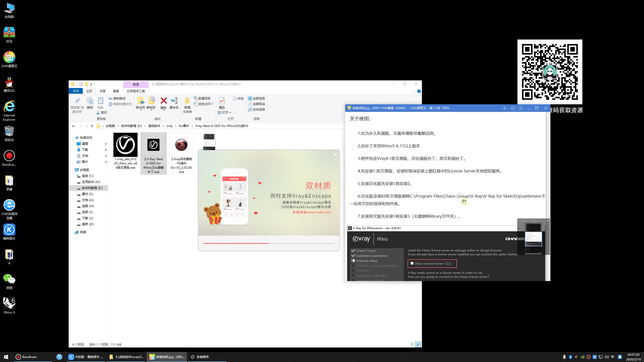Click the skin (shirt) icon in 2345看图王 title bar
Image resolution: width=644 pixels, height=362 pixels.
(513, 108)
